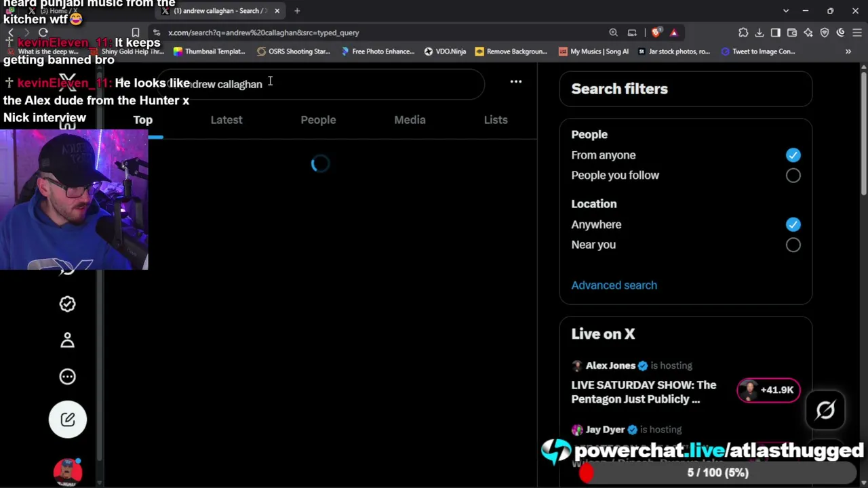The height and width of the screenshot is (488, 868).
Task: Click the Brave Shields lion icon
Action: click(656, 33)
